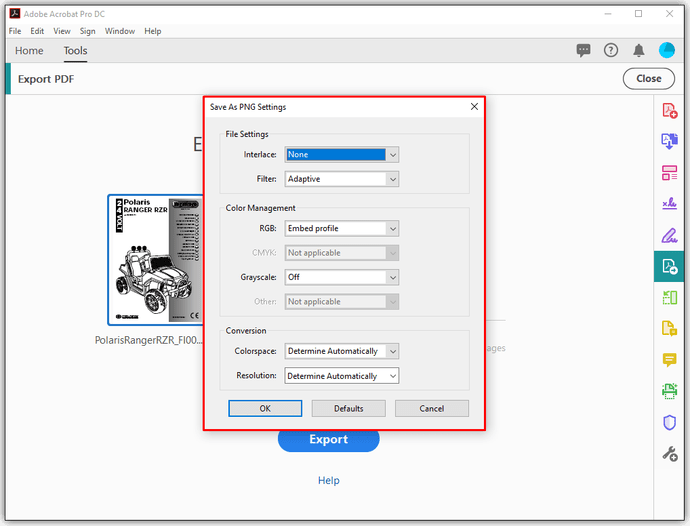Viewport: 690px width, 526px height.
Task: Open the View menu
Action: [x=62, y=31]
